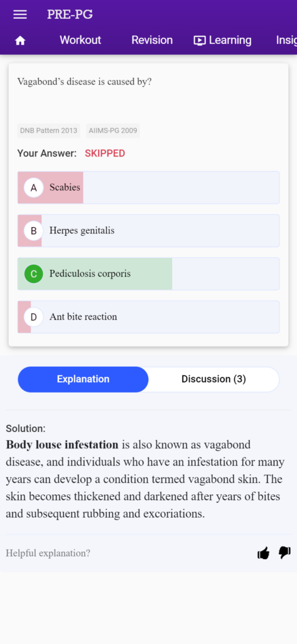Switch to Discussion (3)

click(213, 379)
